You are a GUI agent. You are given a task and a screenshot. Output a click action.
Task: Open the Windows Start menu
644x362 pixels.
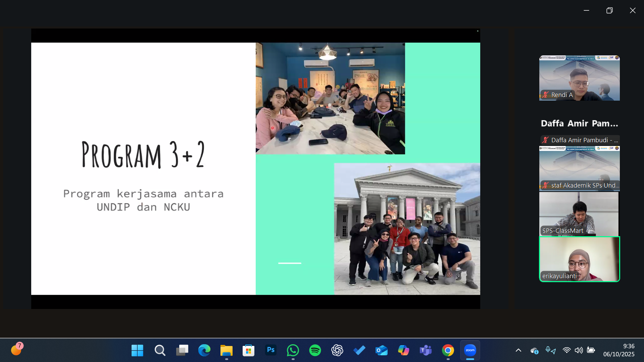pyautogui.click(x=137, y=350)
